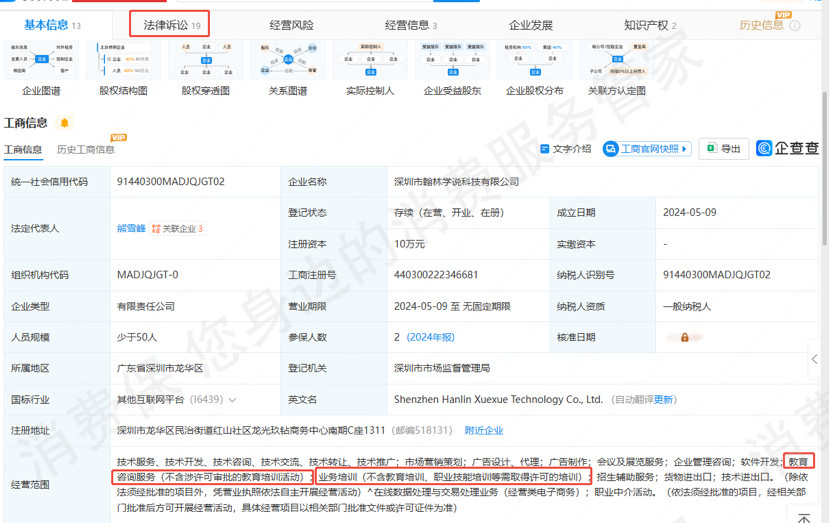Click the English name Shenzhen Hanlin Xuexue Technology
Viewport: 829px width, 523px height.
498,400
